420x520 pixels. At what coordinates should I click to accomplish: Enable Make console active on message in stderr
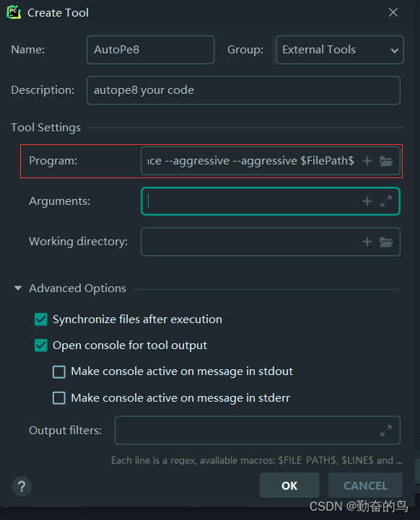click(x=59, y=398)
